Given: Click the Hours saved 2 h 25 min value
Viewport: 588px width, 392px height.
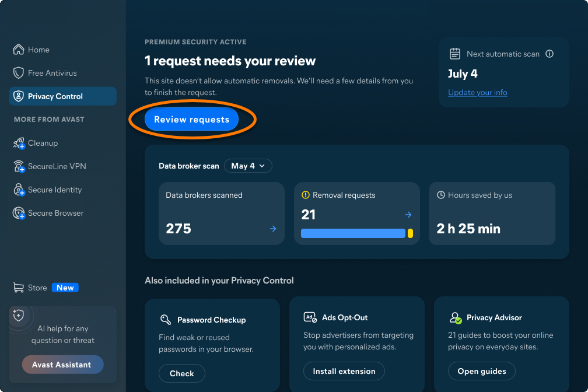Looking at the screenshot, I should click(x=468, y=229).
